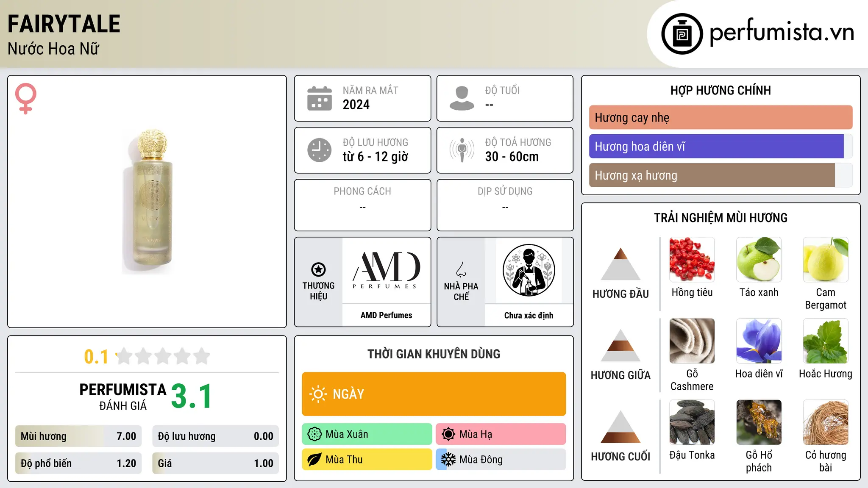Click the Độ lưu hương 0.00 score bar
868x488 pixels.
216,436
